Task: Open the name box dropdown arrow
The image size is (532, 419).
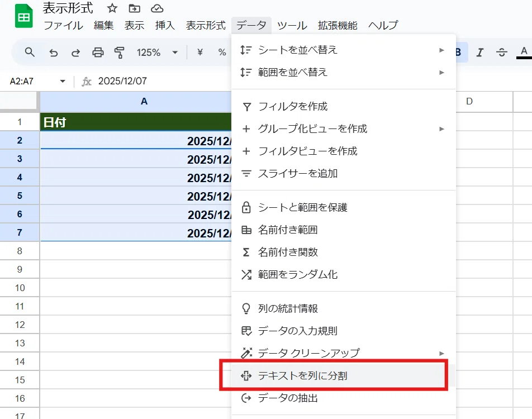Action: coord(63,81)
